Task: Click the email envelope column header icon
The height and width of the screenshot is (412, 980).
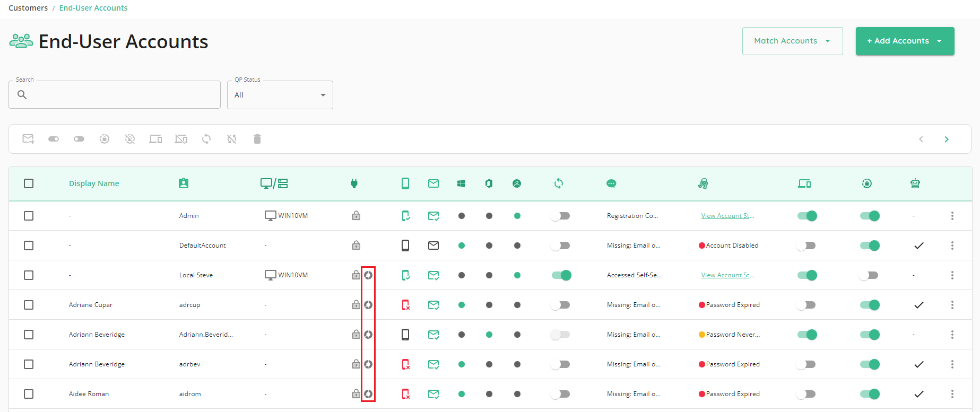Action: tap(433, 183)
